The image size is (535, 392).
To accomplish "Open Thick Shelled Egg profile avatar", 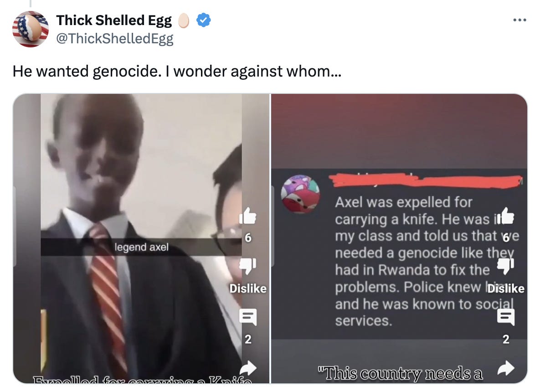I will tap(31, 29).
